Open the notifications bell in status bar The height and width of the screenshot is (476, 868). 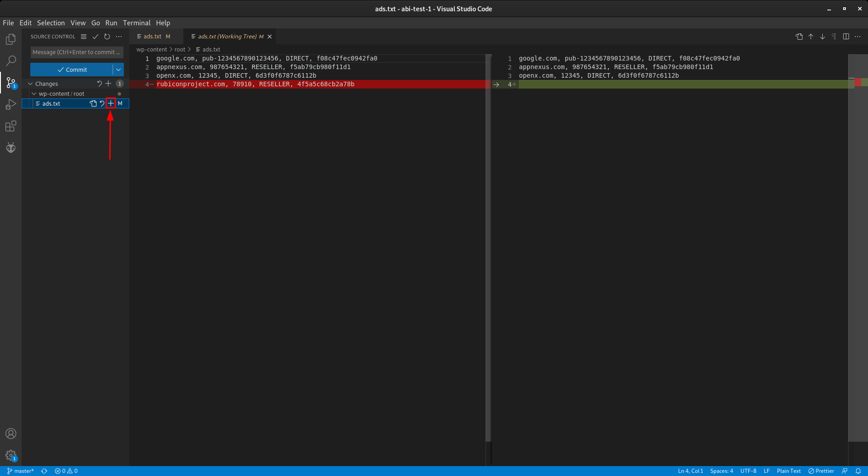pyautogui.click(x=858, y=471)
